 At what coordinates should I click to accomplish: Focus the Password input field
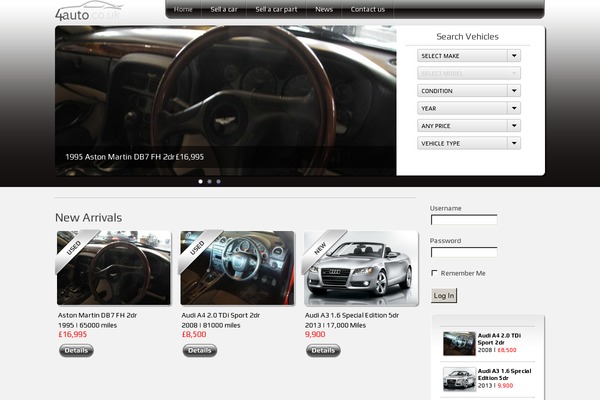click(x=463, y=252)
